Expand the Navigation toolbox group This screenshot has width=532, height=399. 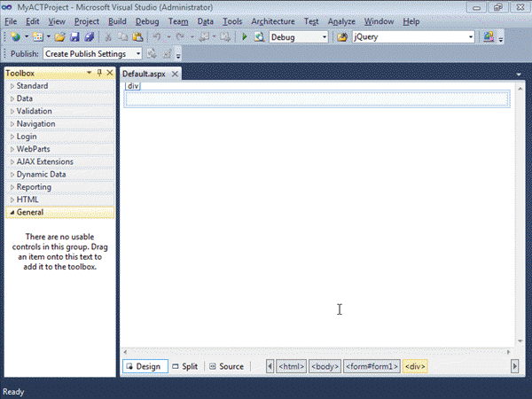tap(12, 124)
